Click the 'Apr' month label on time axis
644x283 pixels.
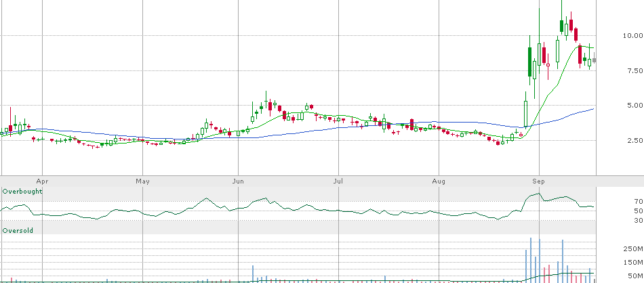pyautogui.click(x=41, y=181)
